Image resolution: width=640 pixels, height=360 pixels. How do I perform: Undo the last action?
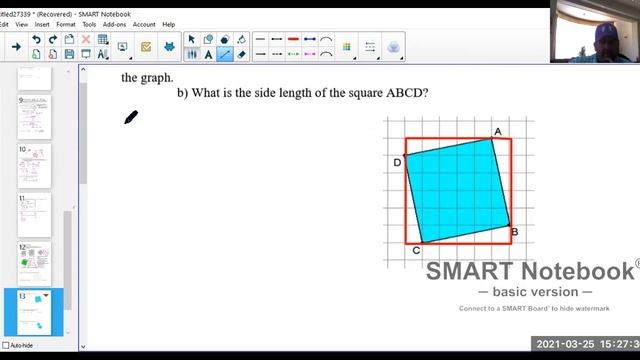[x=36, y=40]
